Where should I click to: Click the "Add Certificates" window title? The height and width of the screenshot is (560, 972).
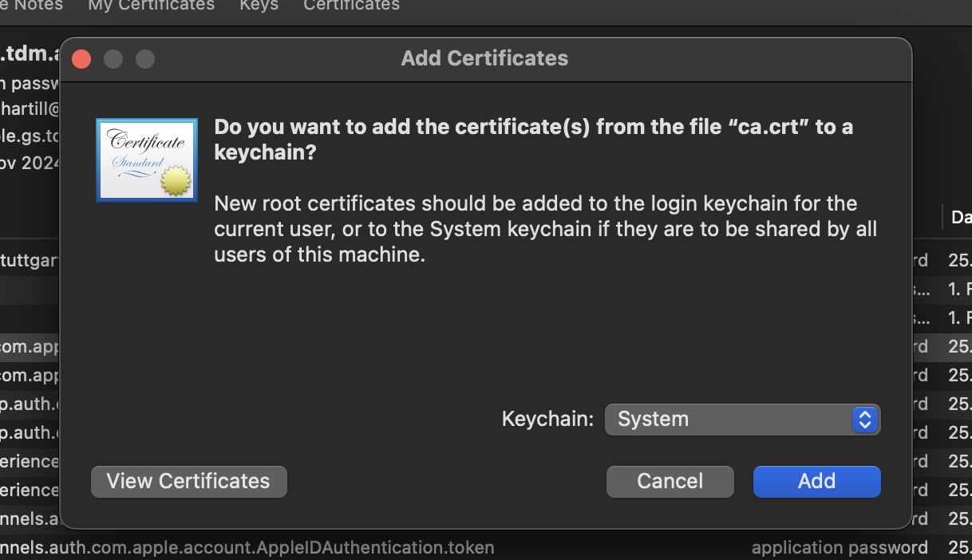(x=484, y=58)
